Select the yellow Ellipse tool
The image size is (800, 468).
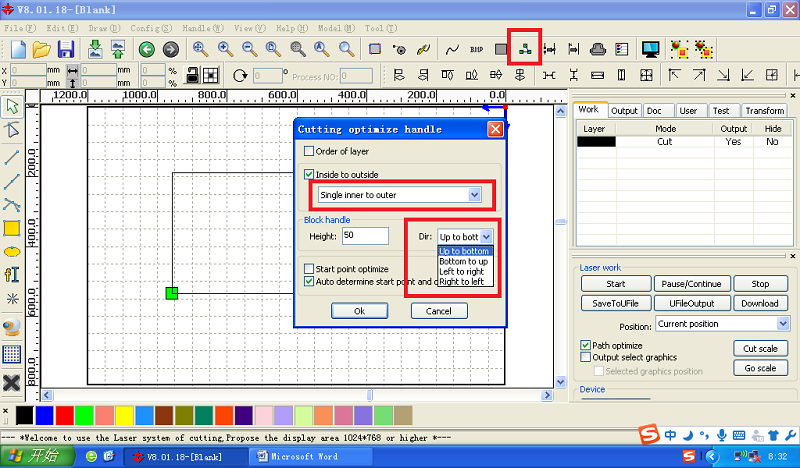click(12, 252)
